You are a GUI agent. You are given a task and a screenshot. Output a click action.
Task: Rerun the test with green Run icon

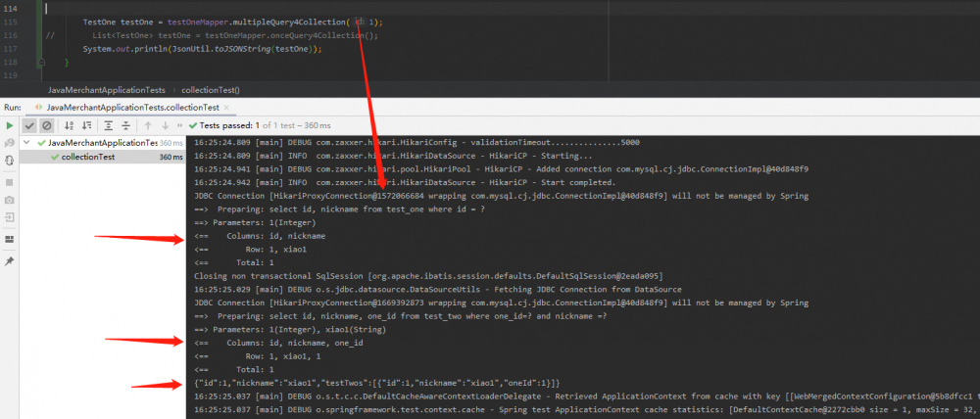pos(10,125)
